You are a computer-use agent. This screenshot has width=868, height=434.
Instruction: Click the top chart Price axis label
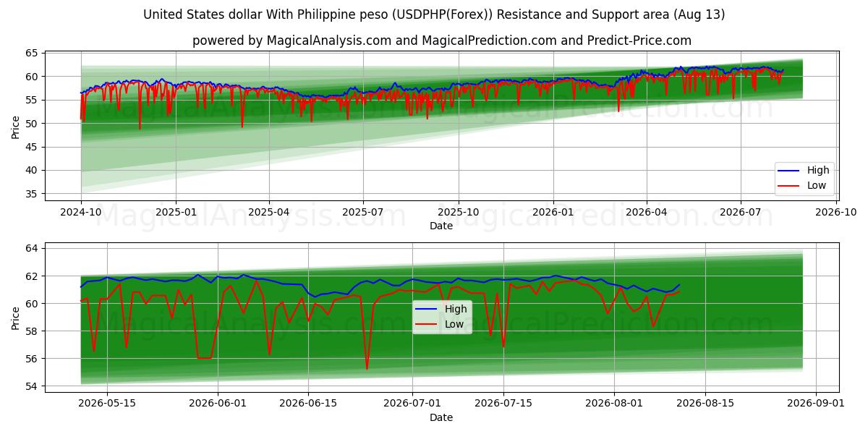(16, 125)
